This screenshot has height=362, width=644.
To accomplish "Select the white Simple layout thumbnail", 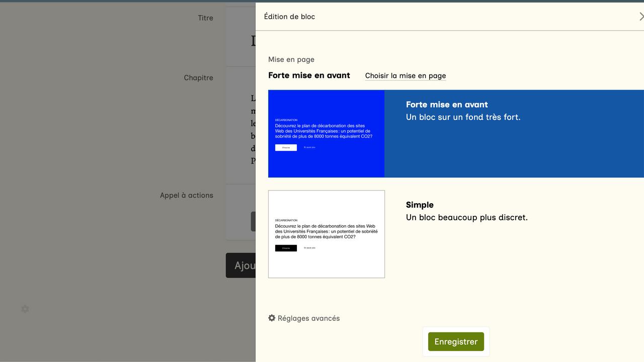I will [x=326, y=234].
